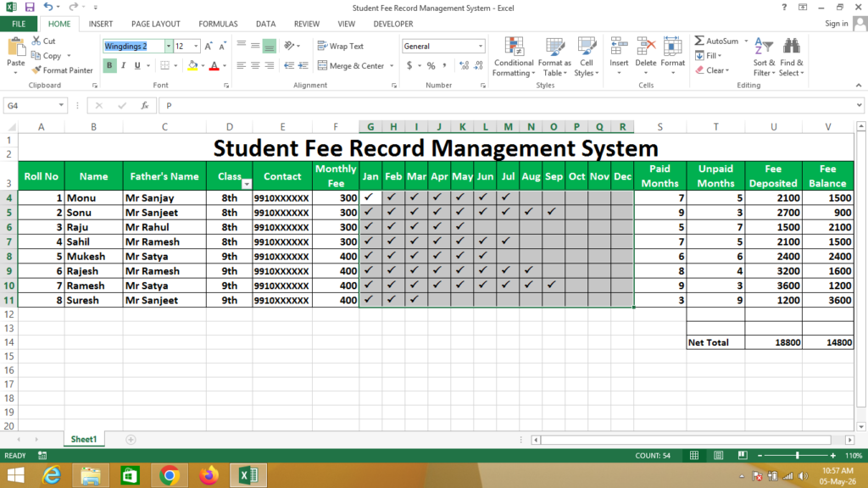
Task: Adjust the zoom slider handle
Action: 797,455
